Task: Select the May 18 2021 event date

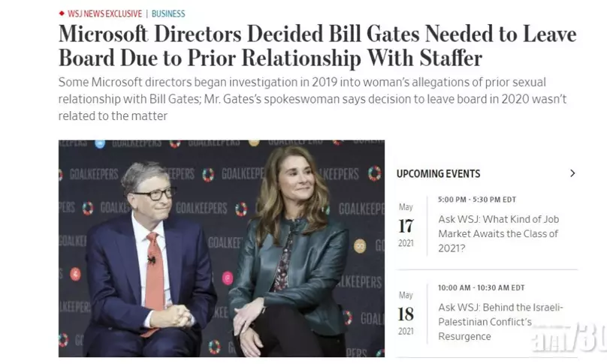Action: 406,313
